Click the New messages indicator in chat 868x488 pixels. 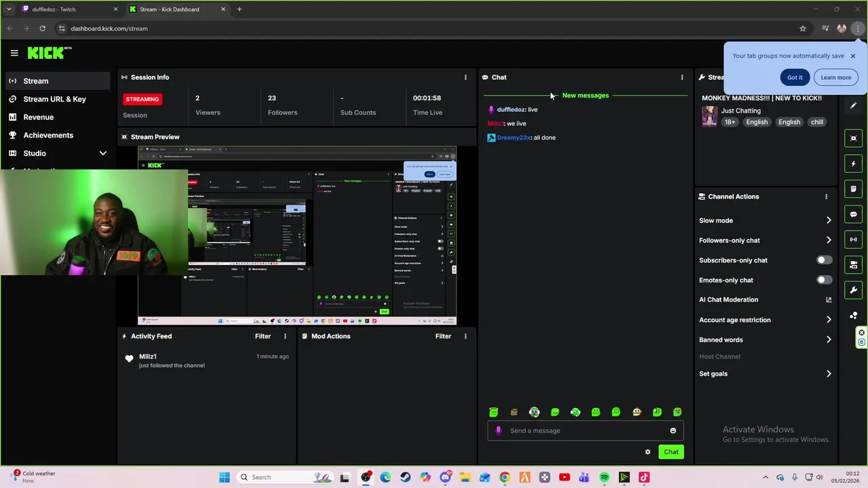[x=585, y=96]
